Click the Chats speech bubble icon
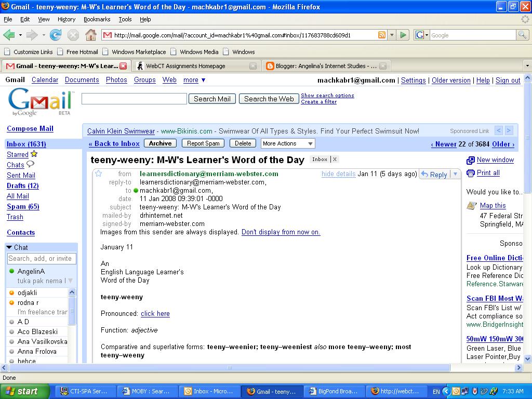Viewport: 532px width, 399px height. (31, 164)
